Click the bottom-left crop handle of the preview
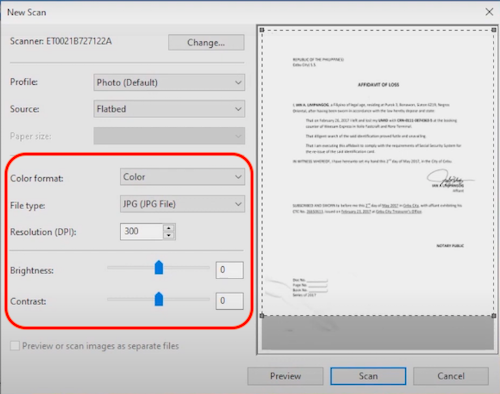 pos(262,315)
